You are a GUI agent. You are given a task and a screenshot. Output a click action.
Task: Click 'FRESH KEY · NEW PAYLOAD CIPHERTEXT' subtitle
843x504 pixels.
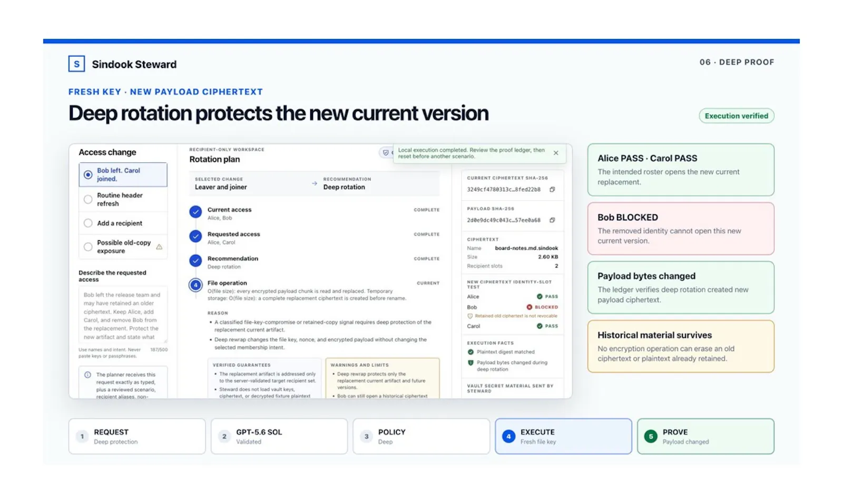[165, 92]
